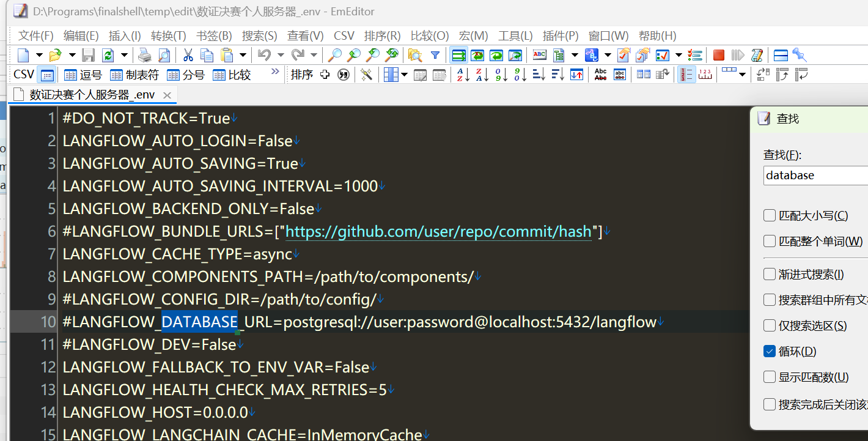Open the 宏(M) menu
The width and height of the screenshot is (868, 441).
click(x=474, y=35)
